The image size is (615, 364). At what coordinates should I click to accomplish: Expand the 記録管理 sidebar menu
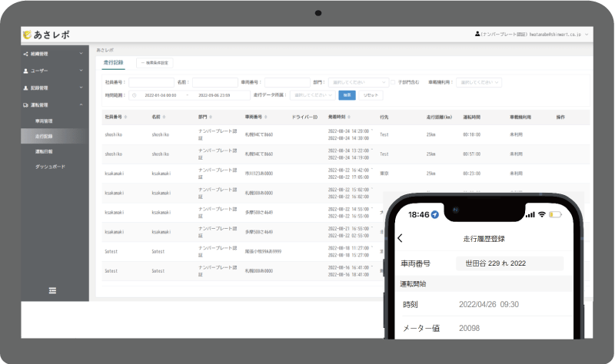point(81,88)
